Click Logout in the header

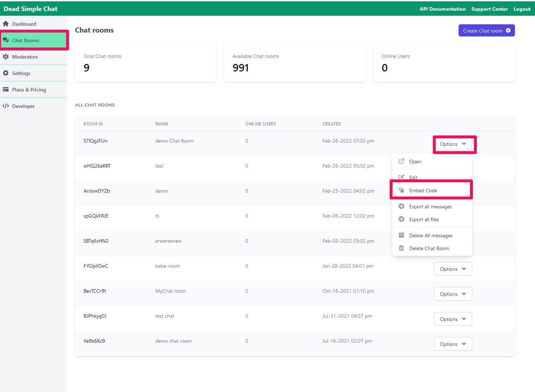point(522,9)
